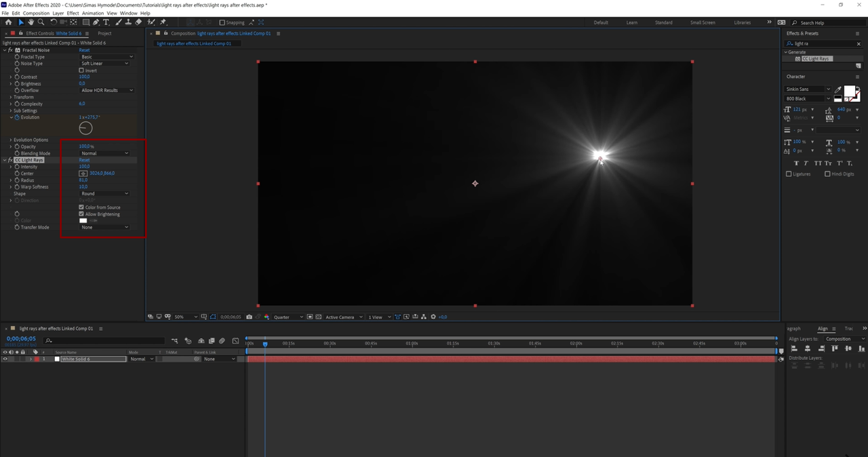Open the Fractal Type dropdown
This screenshot has height=457, width=868.
click(106, 57)
